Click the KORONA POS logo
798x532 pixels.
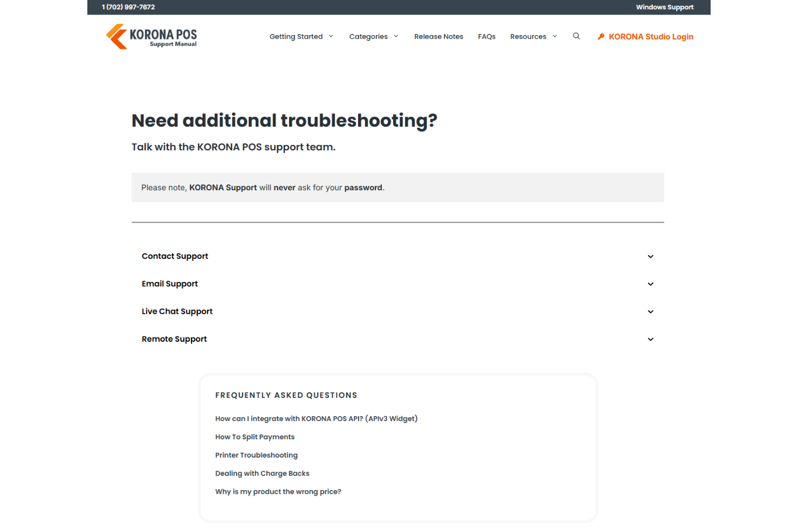point(152,37)
